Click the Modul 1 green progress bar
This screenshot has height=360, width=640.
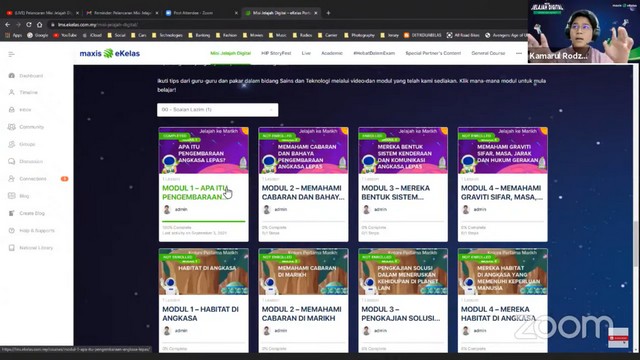(x=204, y=221)
